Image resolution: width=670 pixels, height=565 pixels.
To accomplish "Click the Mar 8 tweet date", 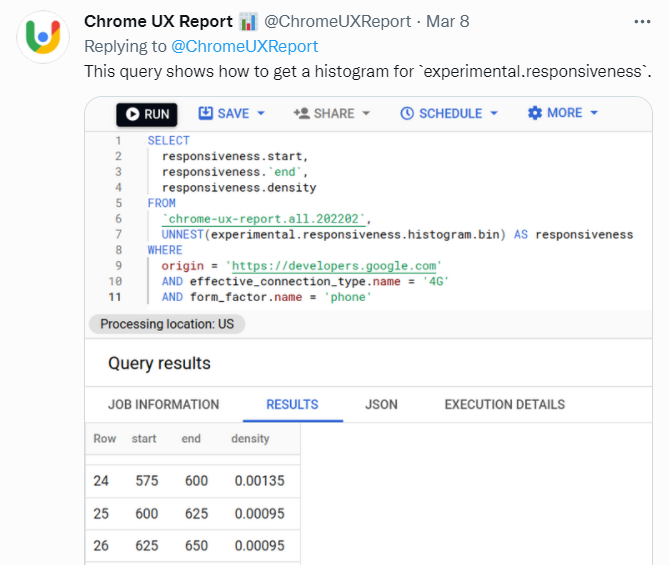I will click(x=447, y=21).
